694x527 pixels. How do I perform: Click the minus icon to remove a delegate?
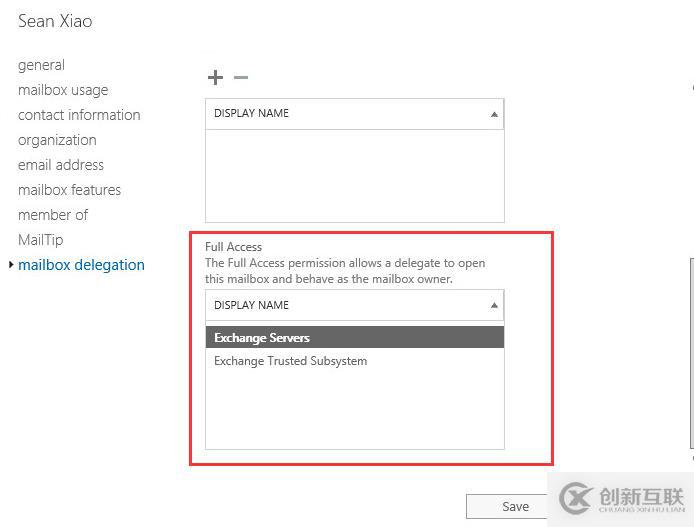tap(241, 77)
